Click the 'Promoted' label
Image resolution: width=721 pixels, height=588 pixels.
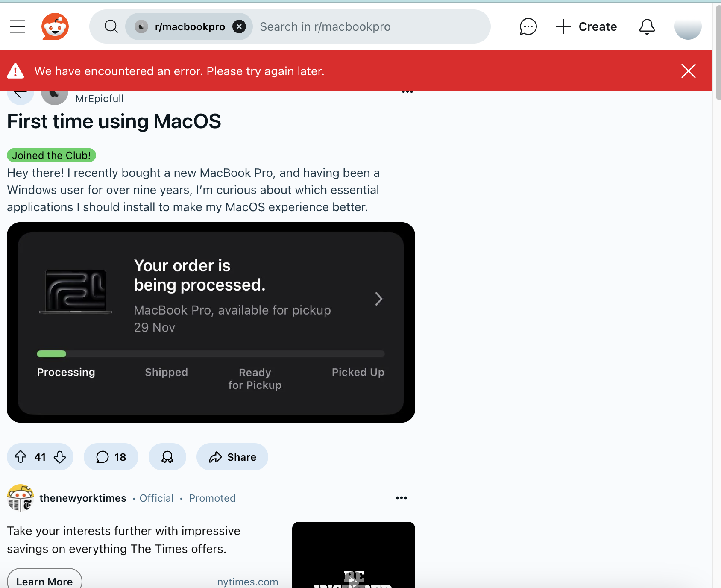pyautogui.click(x=212, y=498)
